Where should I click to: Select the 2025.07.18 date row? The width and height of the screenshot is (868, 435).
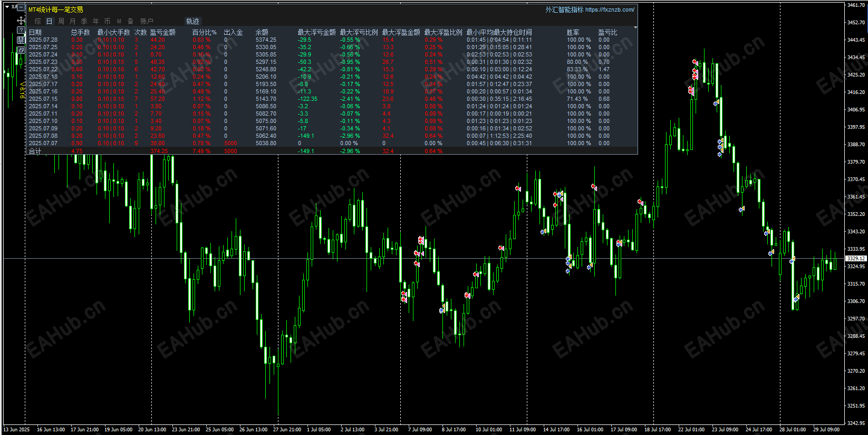tap(43, 77)
